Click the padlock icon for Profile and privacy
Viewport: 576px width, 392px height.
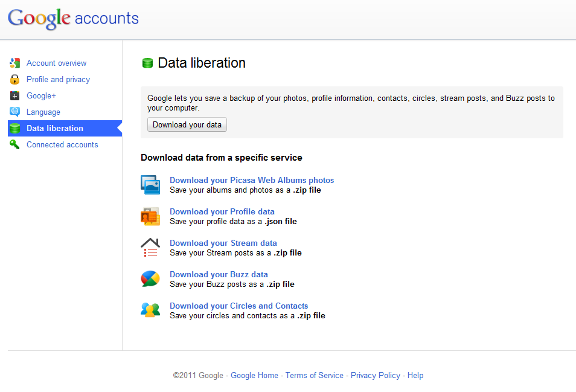click(x=15, y=79)
